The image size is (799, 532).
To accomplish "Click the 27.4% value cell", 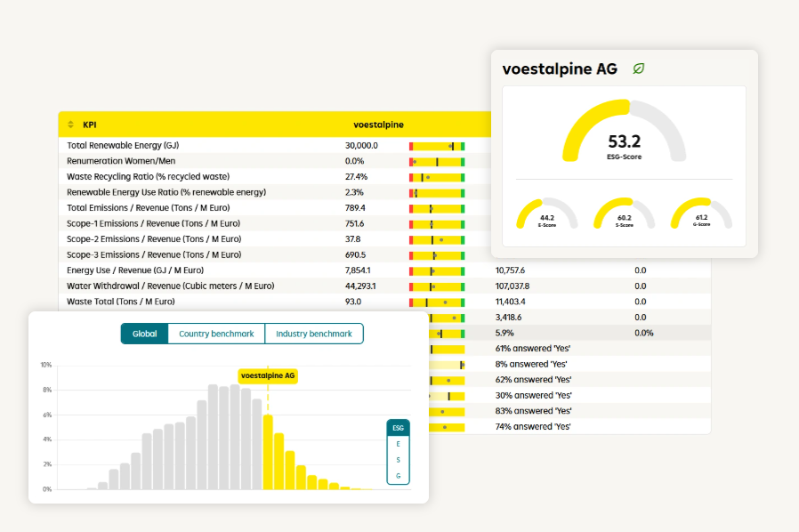I will [356, 177].
